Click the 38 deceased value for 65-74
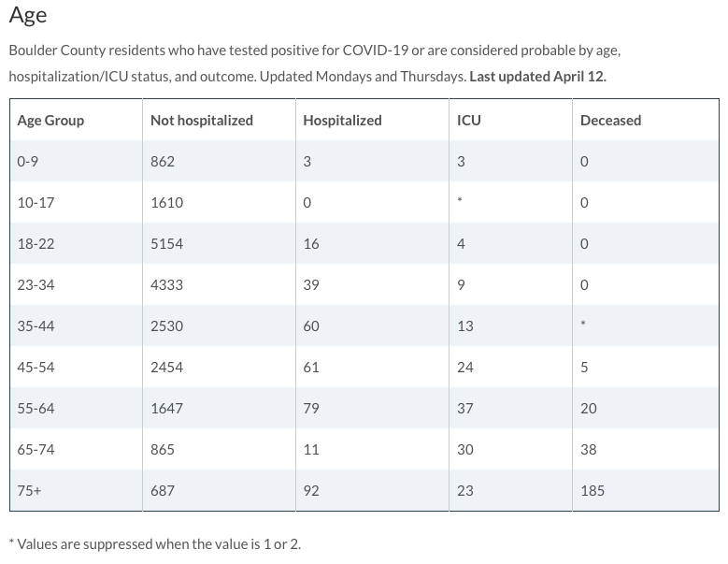 [589, 450]
